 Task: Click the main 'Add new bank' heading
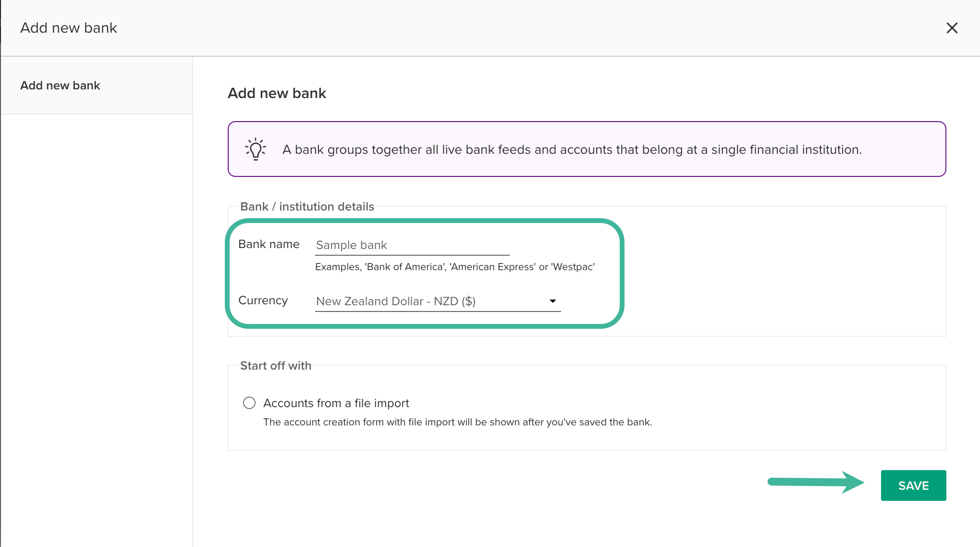tap(277, 93)
